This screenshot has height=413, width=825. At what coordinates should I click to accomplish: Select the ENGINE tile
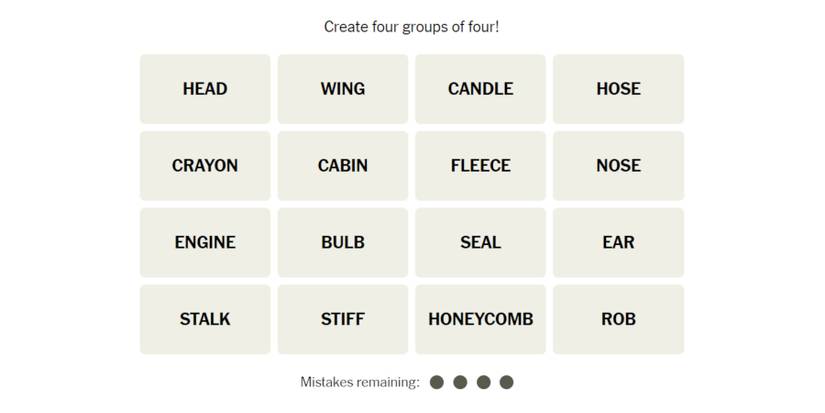point(205,242)
